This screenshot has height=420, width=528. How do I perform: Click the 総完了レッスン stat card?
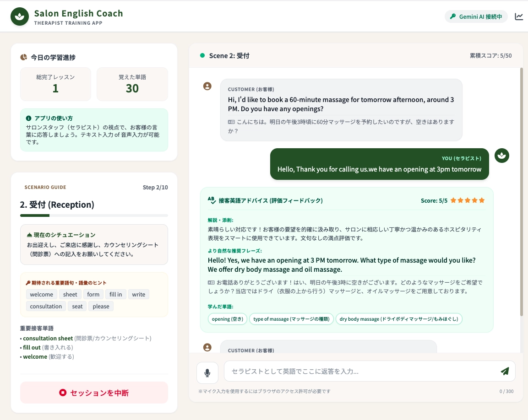pyautogui.click(x=55, y=84)
